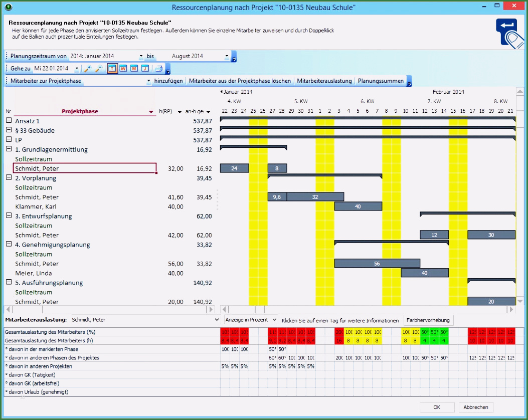Viewport: 528px width, 420px height.
Task: Collapse the '5. Ausführungsplanung' phase
Action: click(x=9, y=283)
